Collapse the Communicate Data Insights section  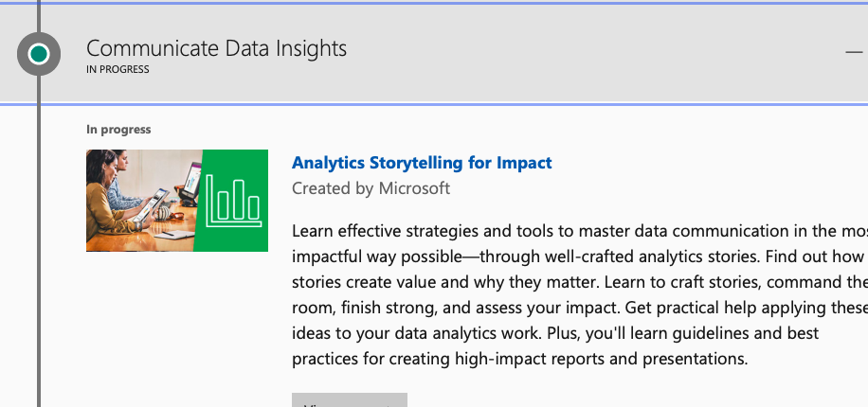(854, 52)
